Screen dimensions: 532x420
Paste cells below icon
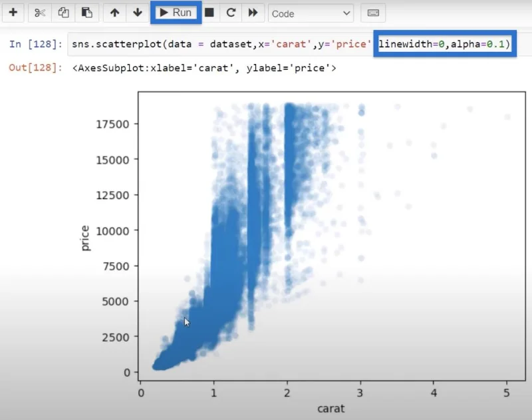[87, 13]
